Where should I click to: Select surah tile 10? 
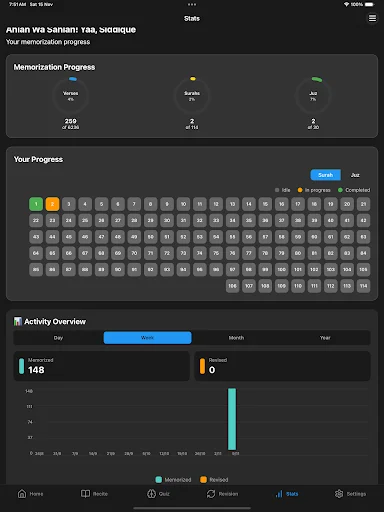point(183,204)
